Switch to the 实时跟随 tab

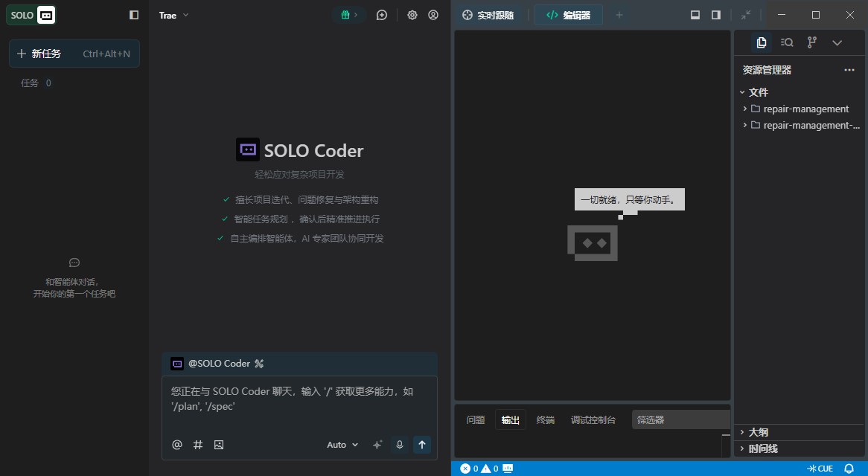[x=488, y=15]
